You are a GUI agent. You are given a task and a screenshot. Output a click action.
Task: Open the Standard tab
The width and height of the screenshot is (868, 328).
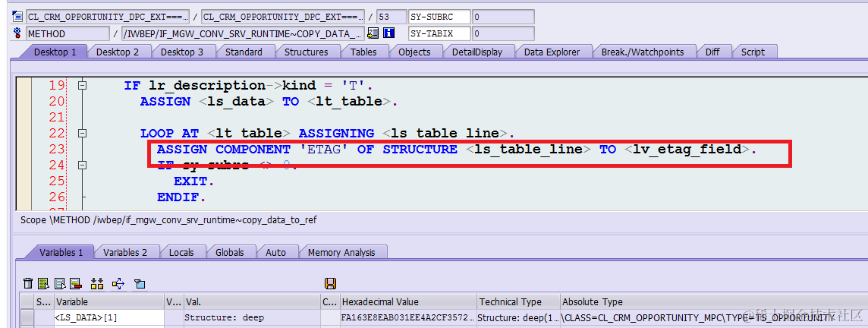244,52
